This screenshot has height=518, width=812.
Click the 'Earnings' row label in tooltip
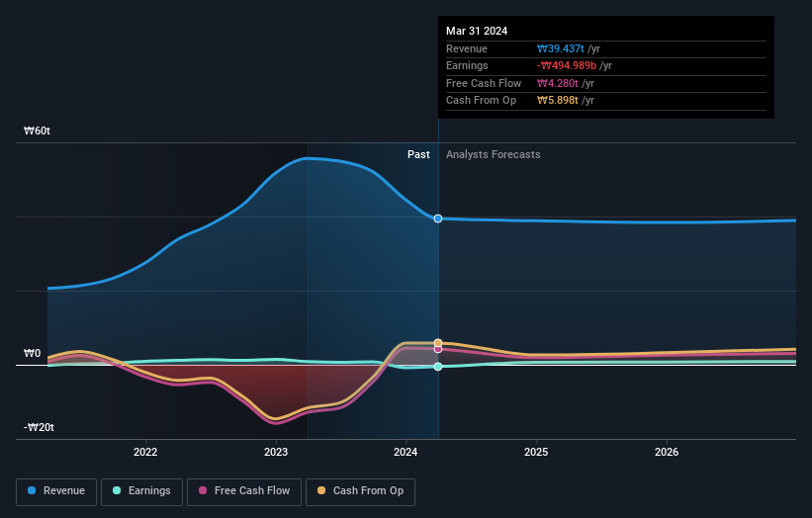click(x=467, y=65)
